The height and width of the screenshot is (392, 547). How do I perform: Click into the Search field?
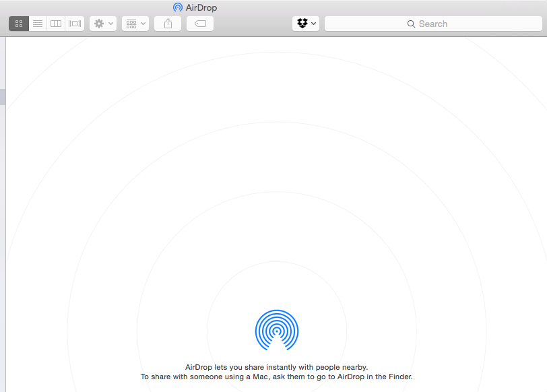click(433, 24)
